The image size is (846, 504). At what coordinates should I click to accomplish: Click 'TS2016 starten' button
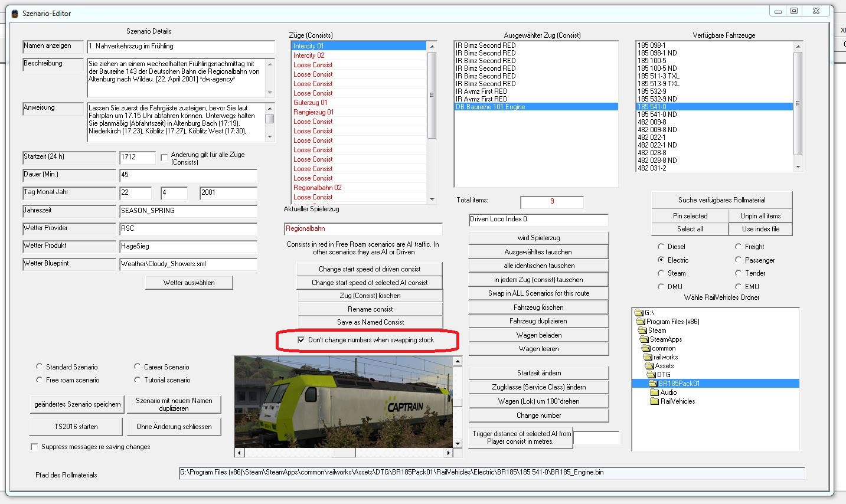76,427
